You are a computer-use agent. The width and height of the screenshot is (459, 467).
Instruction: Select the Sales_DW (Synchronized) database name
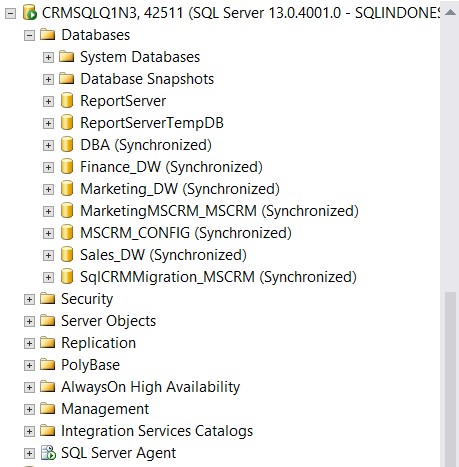(x=163, y=255)
